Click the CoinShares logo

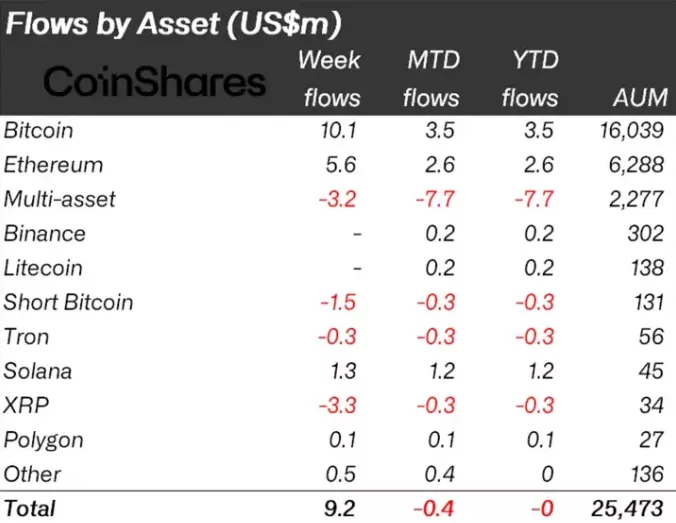tap(156, 82)
